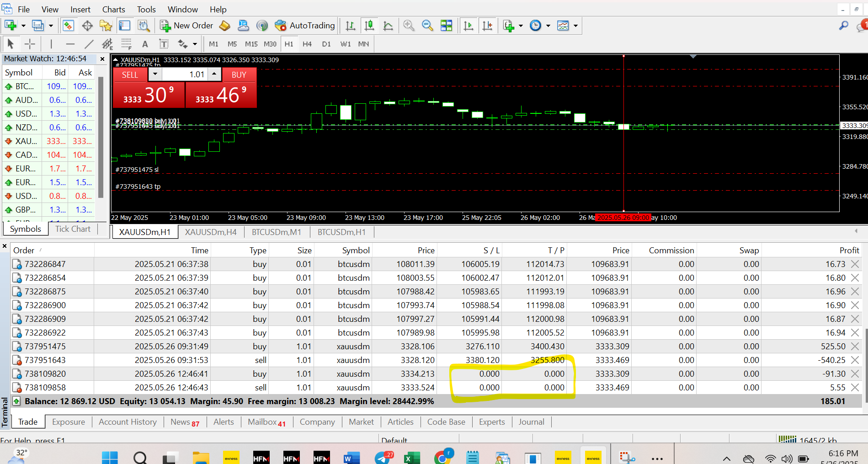
Task: Open MetaEditor with the yellow book icon
Action: point(225,26)
